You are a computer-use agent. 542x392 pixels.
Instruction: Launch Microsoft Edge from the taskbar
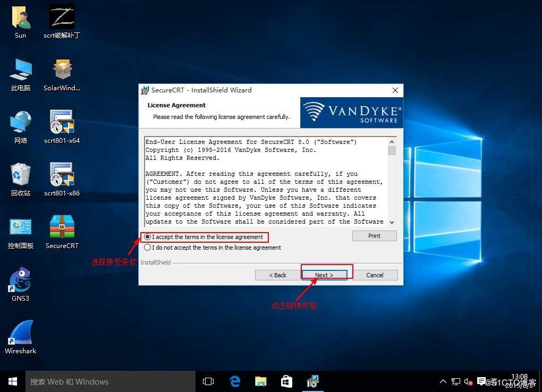pyautogui.click(x=235, y=381)
